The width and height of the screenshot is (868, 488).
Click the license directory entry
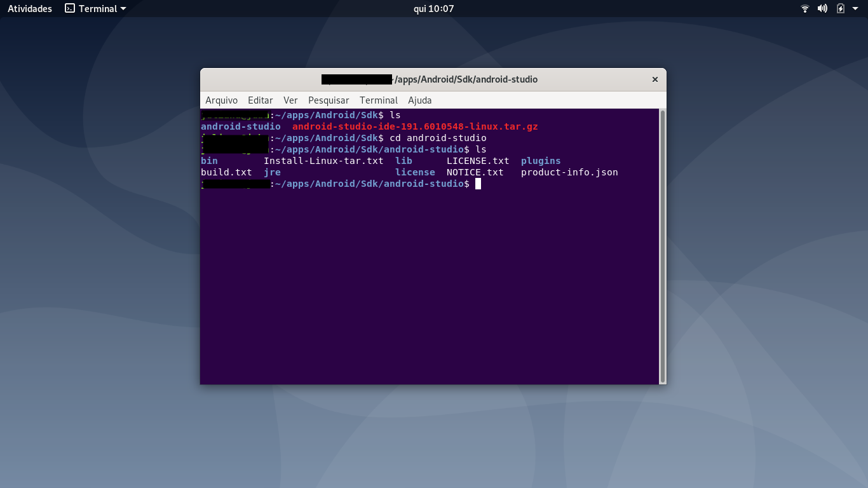(x=415, y=172)
